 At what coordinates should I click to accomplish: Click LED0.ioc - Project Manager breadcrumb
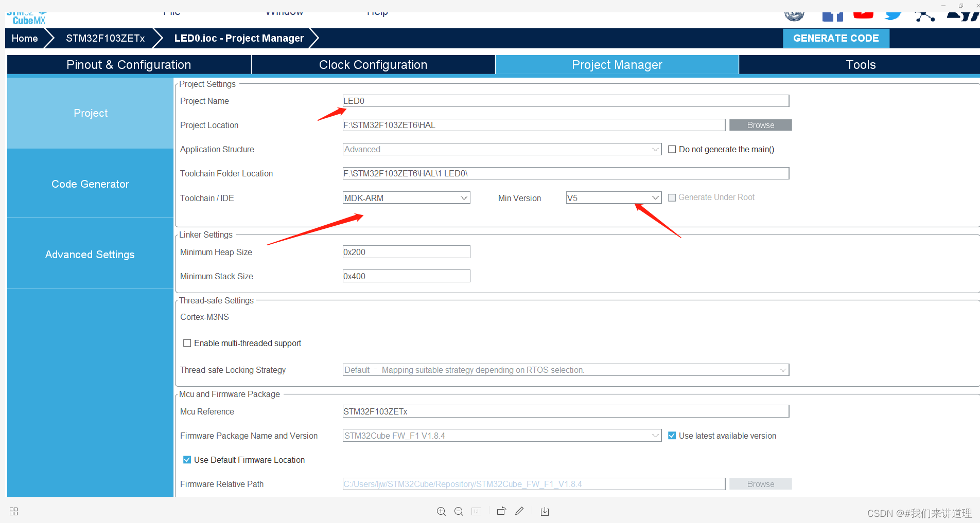coord(239,39)
